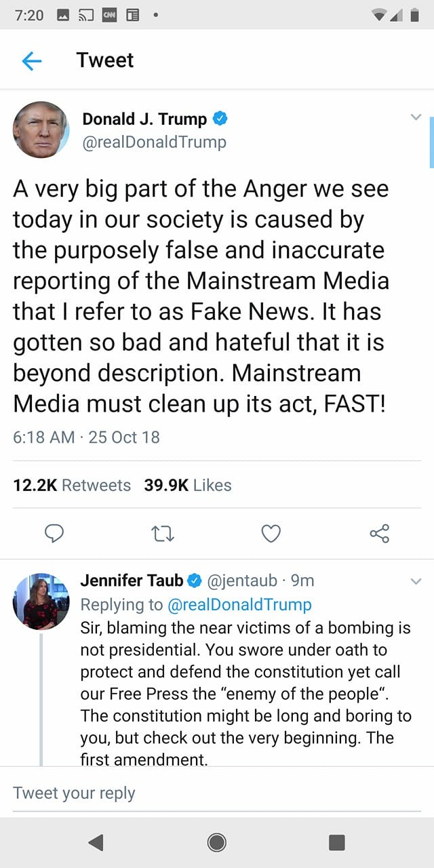Reply to the tweet via speech bubble icon
Screen dimensions: 434x868
pos(54,534)
